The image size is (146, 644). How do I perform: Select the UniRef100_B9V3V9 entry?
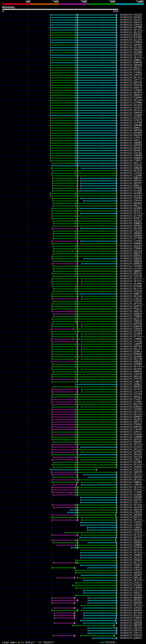coord(131,404)
